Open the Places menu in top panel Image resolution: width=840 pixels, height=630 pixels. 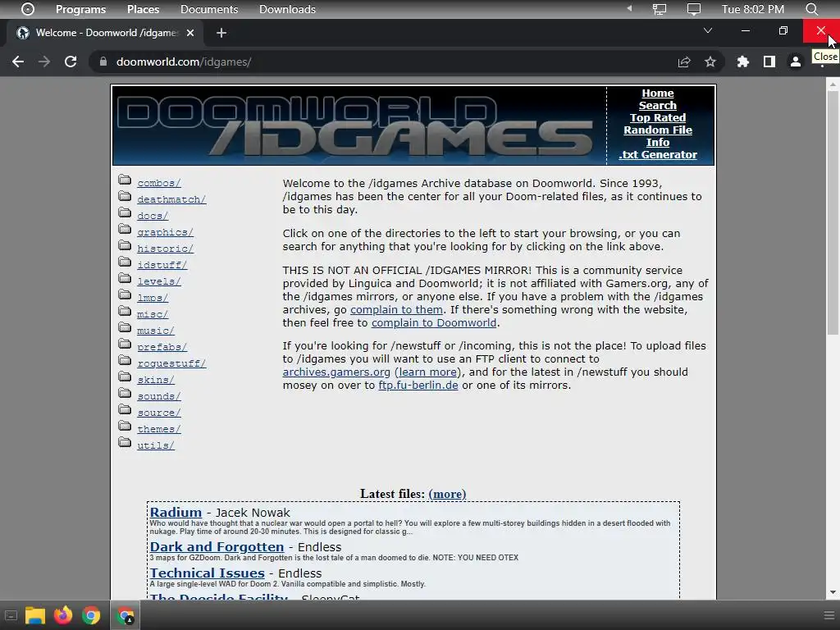coord(143,9)
